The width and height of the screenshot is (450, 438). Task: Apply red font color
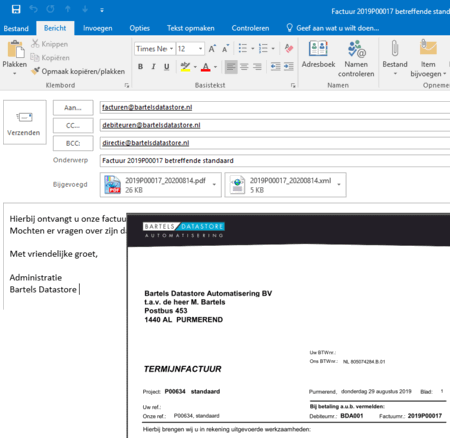click(206, 67)
